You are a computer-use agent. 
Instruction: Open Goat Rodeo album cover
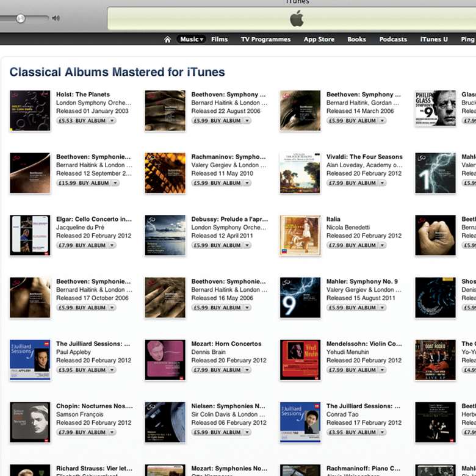pyautogui.click(x=435, y=360)
